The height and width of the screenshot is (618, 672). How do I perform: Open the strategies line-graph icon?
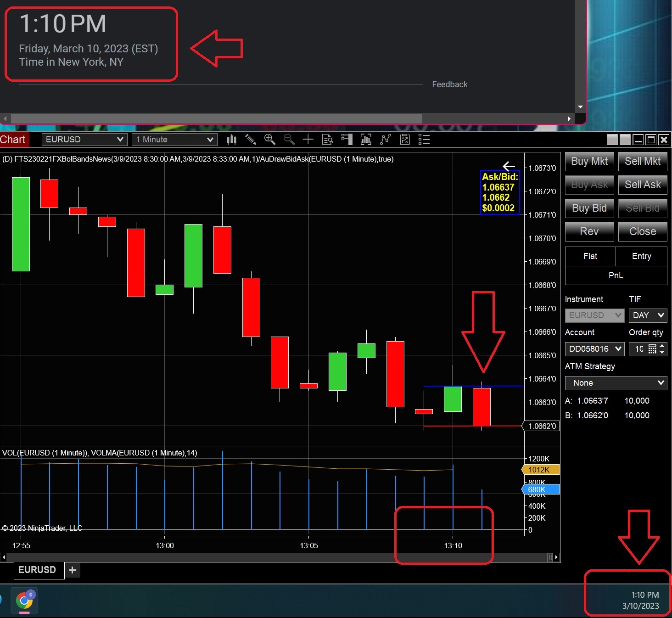click(x=386, y=140)
